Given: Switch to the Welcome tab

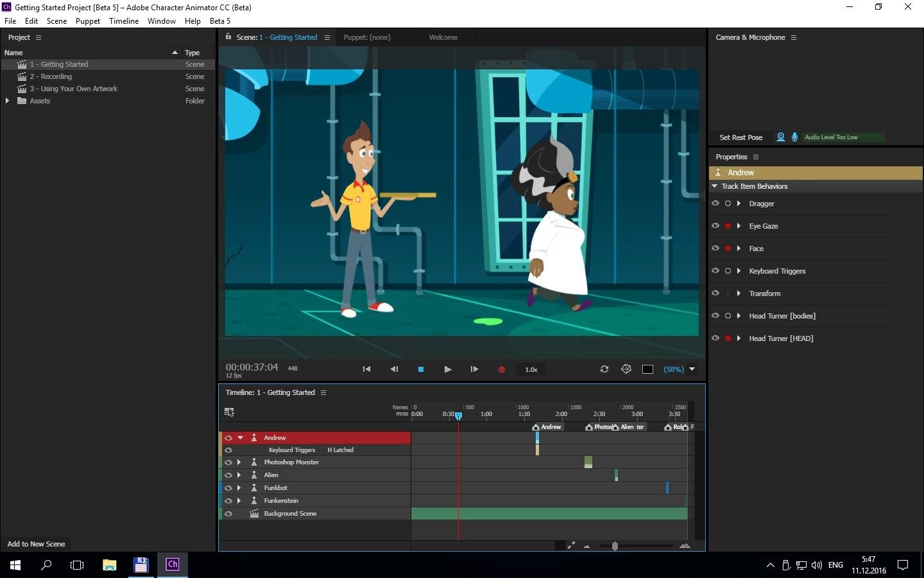Looking at the screenshot, I should (x=443, y=37).
